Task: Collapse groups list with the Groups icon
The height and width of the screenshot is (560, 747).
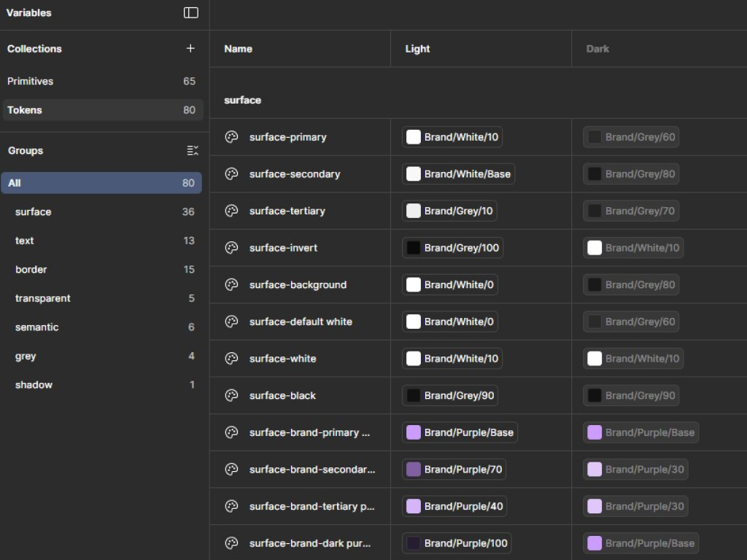Action: 192,150
